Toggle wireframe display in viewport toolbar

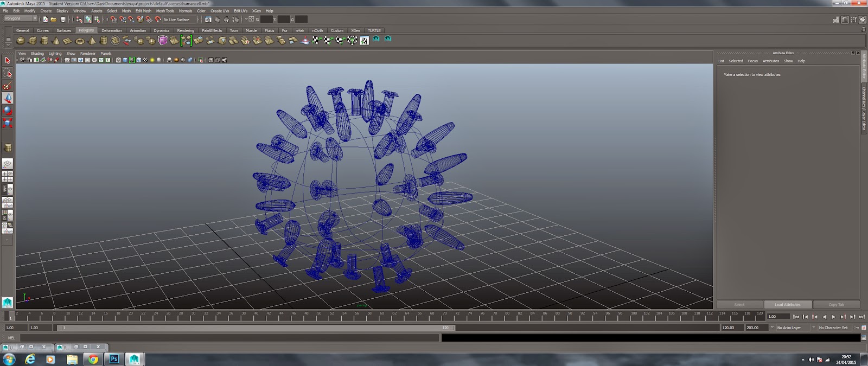click(118, 60)
